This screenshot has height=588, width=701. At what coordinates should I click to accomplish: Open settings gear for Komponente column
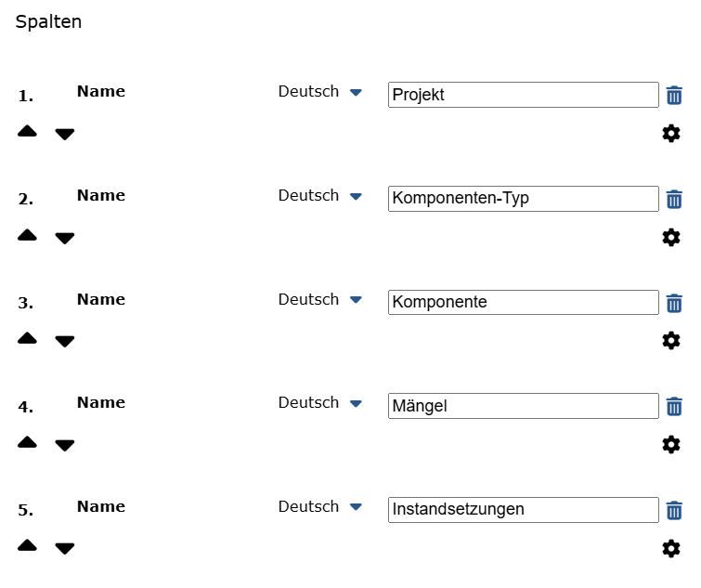tap(671, 341)
